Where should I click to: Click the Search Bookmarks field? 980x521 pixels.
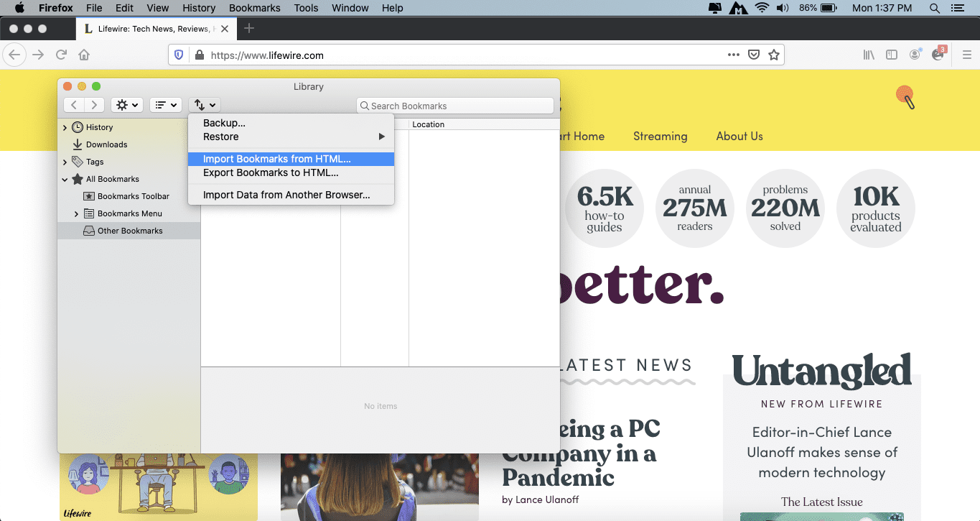pyautogui.click(x=455, y=106)
